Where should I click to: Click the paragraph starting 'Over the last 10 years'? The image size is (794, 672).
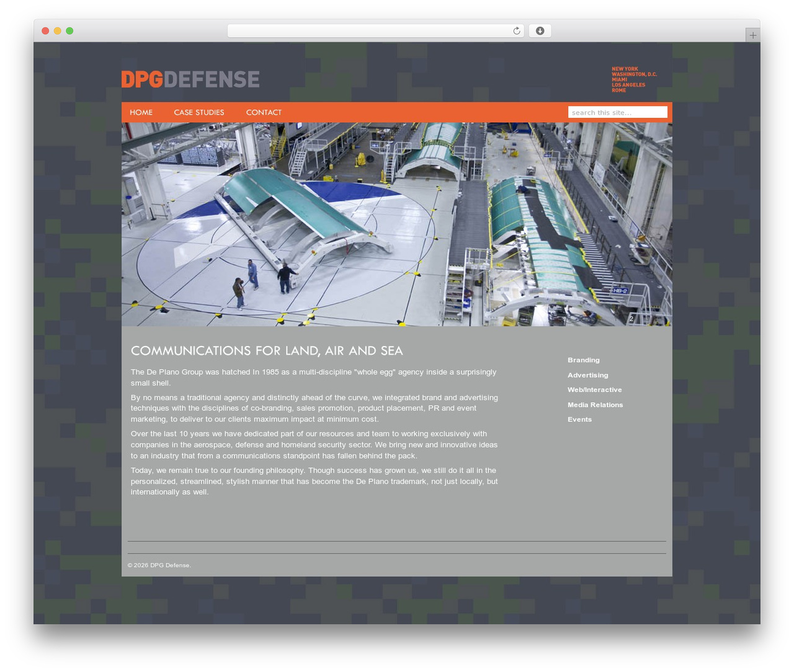pos(314,444)
